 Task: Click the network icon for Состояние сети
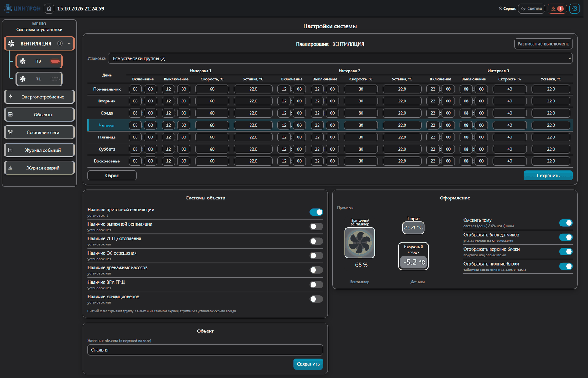(10, 132)
